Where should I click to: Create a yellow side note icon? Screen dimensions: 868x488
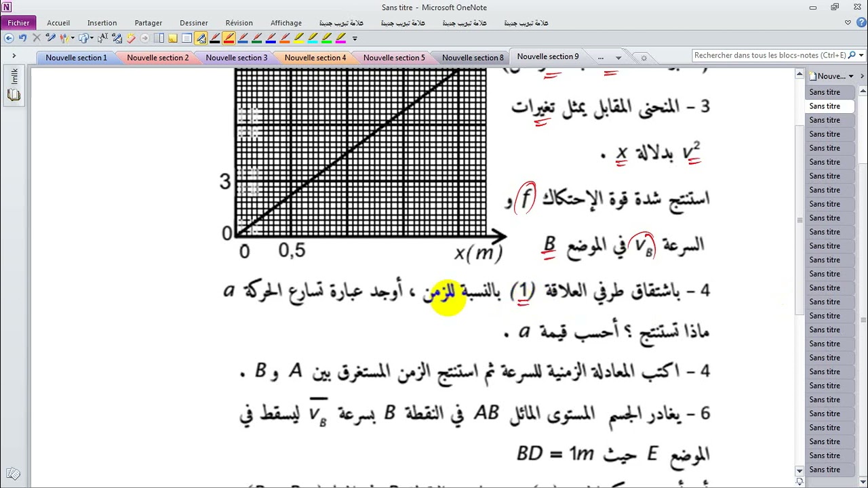pyautogui.click(x=172, y=39)
